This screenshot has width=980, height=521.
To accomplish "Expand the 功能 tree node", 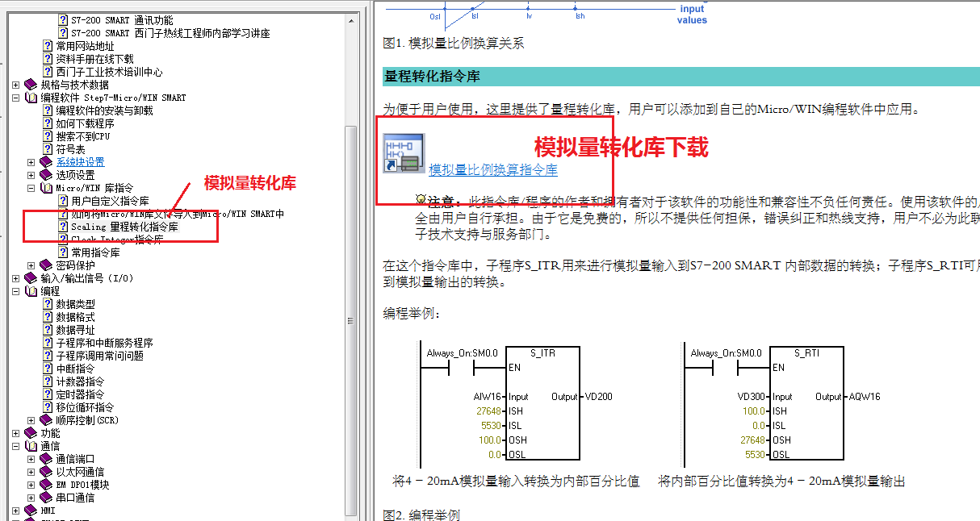I will (16, 433).
